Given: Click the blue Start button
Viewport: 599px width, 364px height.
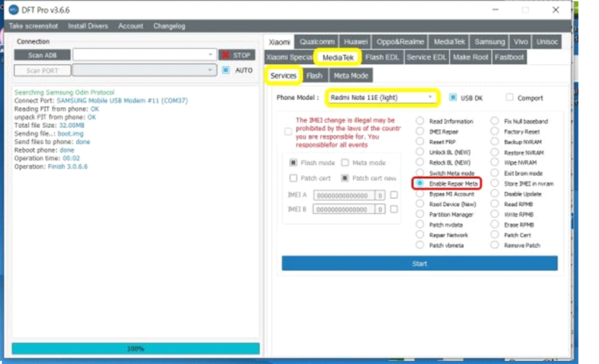Looking at the screenshot, I should (x=419, y=263).
